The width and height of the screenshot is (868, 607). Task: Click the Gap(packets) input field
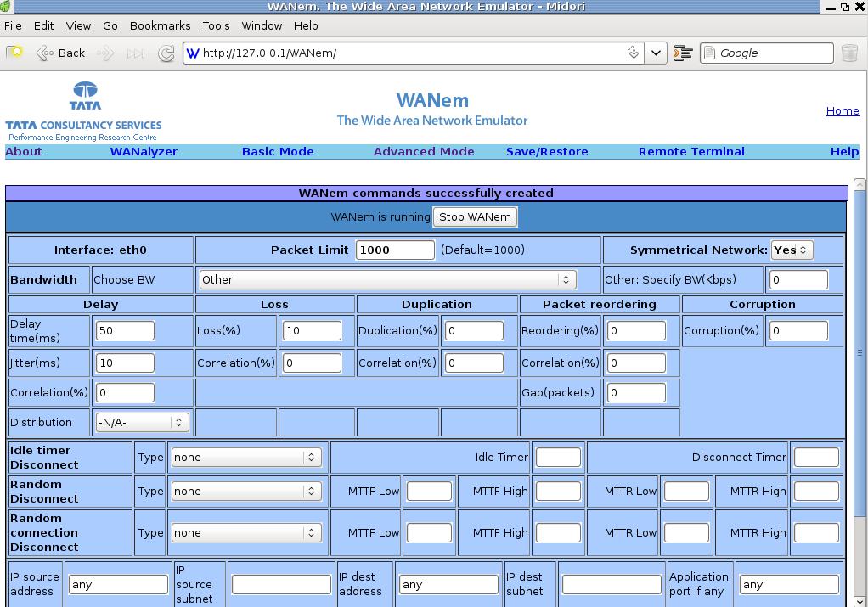(636, 393)
